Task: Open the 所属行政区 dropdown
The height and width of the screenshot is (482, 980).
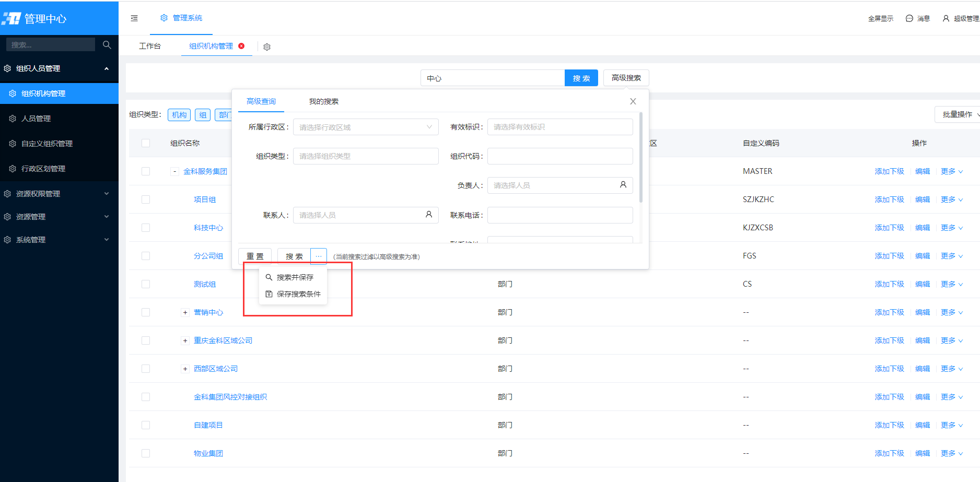Action: [366, 127]
